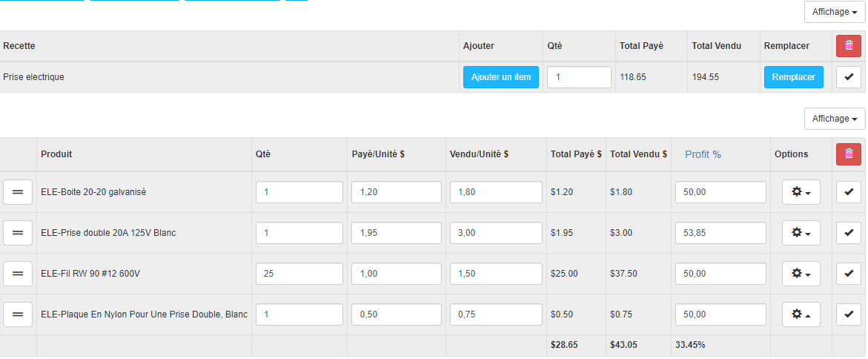The width and height of the screenshot is (868, 359).
Task: Click the recipe Qté input field
Action: (x=579, y=77)
